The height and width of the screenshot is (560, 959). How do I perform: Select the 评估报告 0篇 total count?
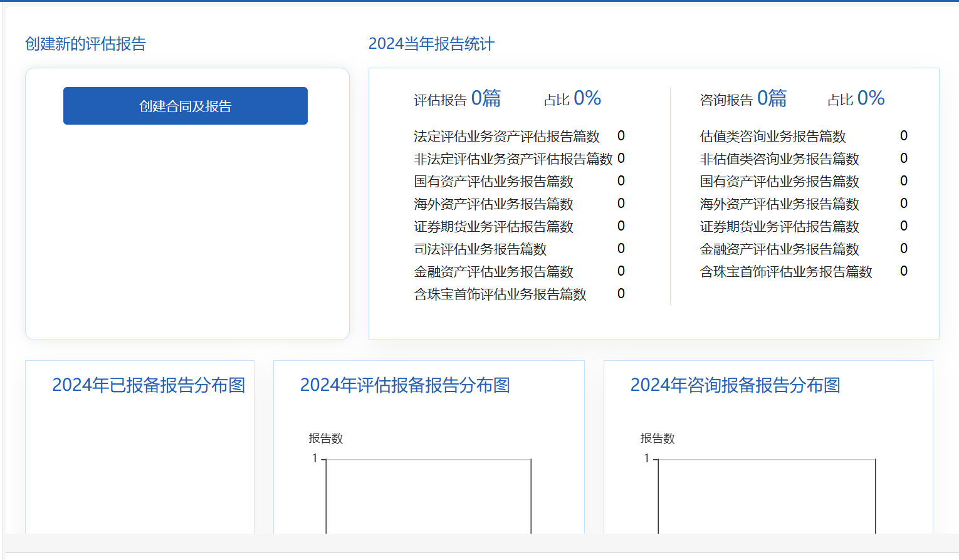point(457,99)
